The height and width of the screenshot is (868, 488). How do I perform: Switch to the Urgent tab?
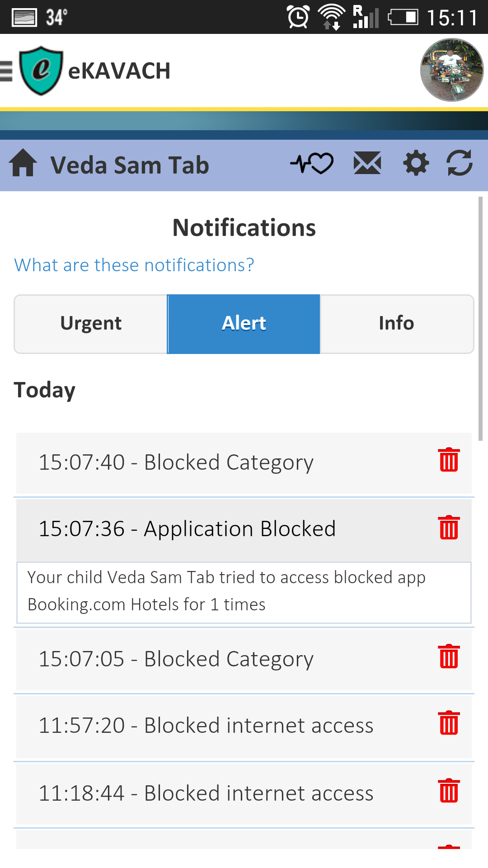point(91,324)
